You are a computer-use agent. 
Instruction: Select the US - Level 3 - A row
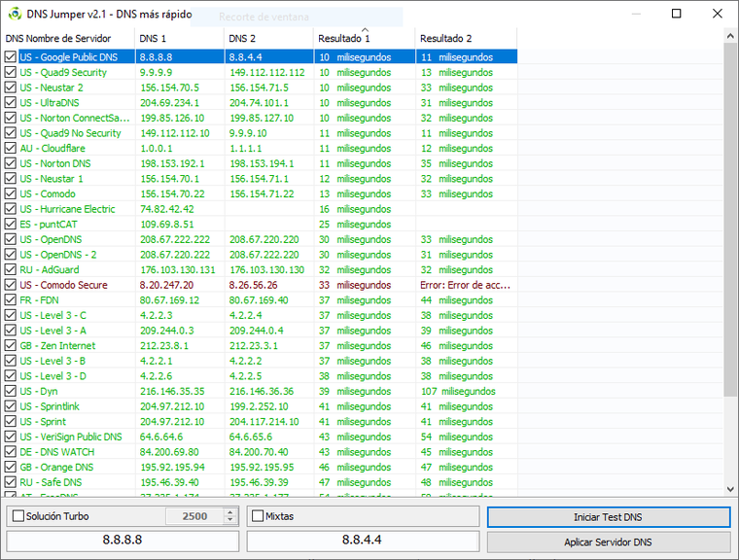click(261, 331)
